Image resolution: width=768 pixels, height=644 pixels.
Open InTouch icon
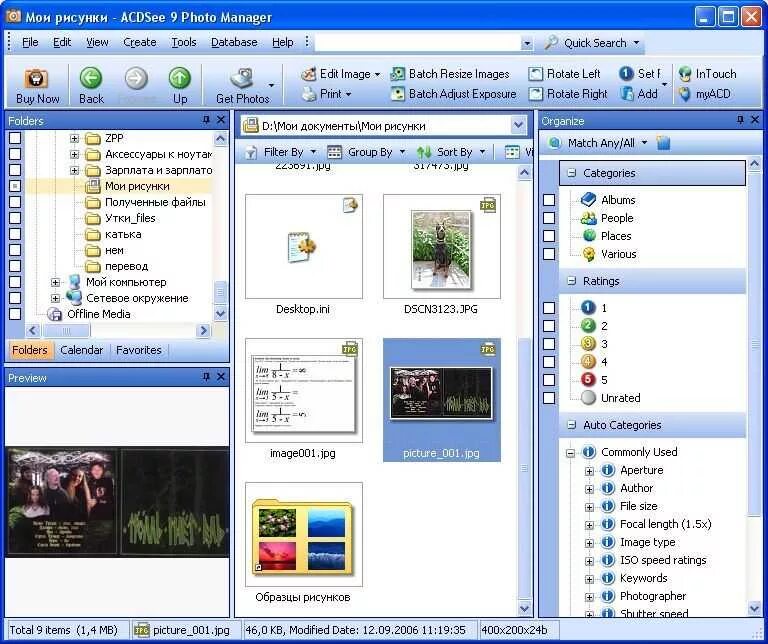pos(685,74)
